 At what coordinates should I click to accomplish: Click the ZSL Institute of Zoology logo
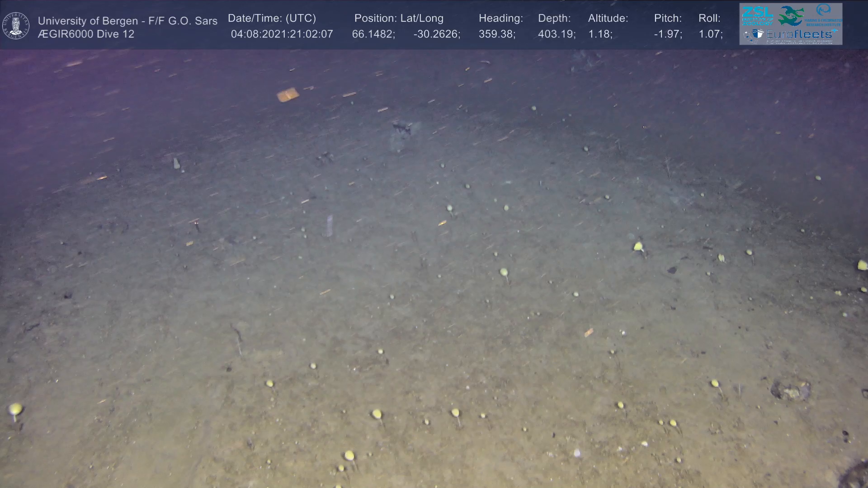[757, 16]
